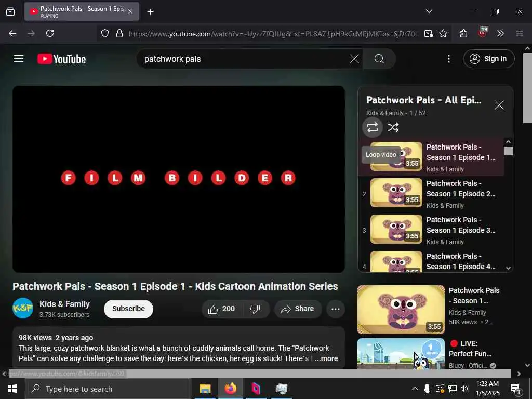
Task: Play Season 1 Episode 3 from playlist
Action: 431,230
